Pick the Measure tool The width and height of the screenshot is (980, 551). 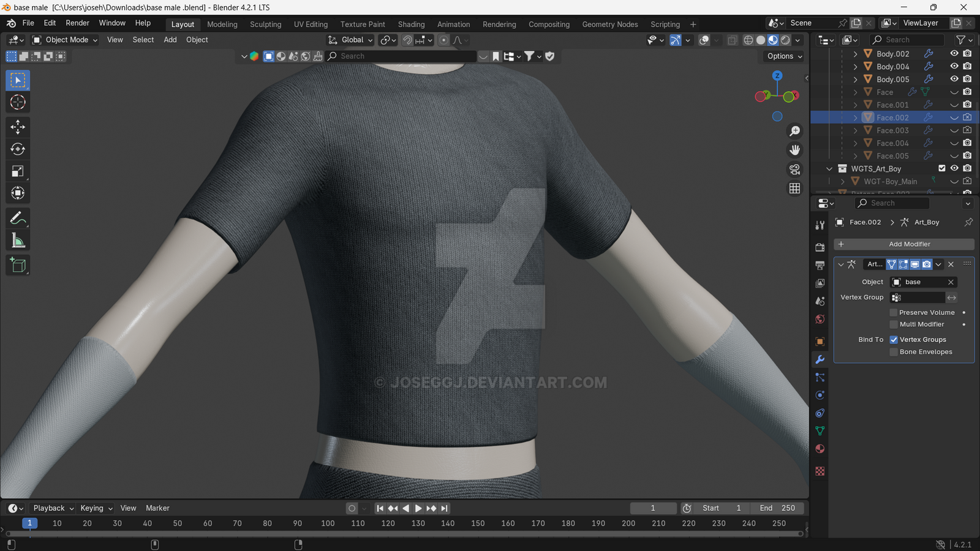tap(18, 241)
